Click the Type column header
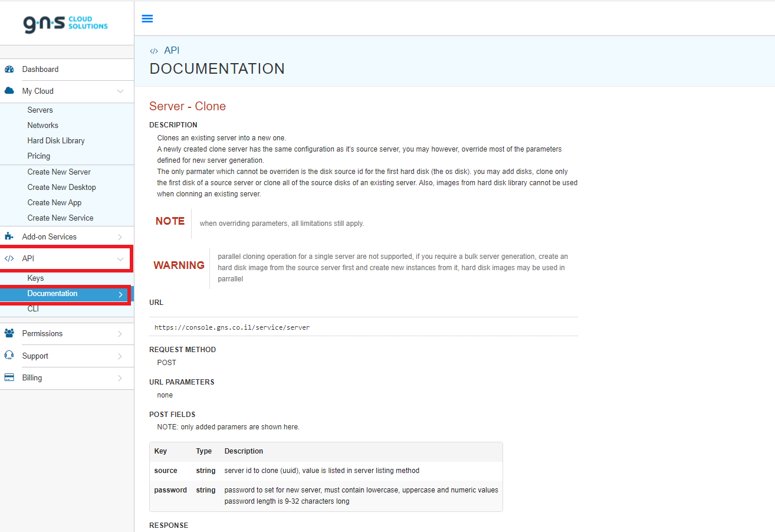The height and width of the screenshot is (532, 775). pyautogui.click(x=204, y=451)
